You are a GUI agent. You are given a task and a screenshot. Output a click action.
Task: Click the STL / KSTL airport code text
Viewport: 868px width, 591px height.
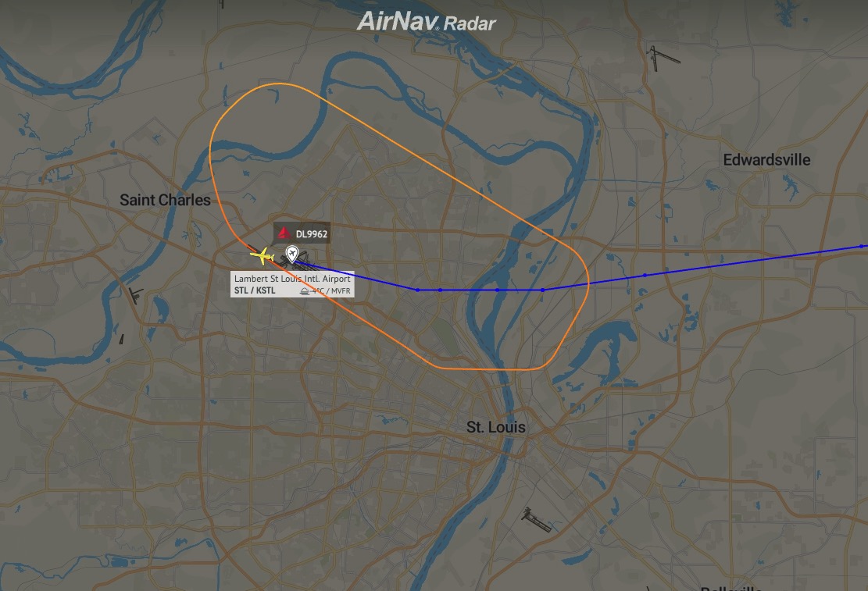[255, 290]
